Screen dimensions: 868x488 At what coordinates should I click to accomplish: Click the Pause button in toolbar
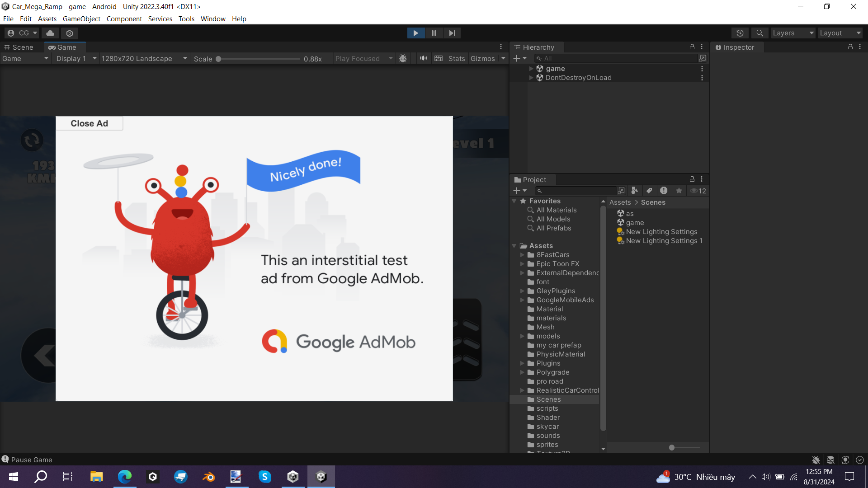[x=434, y=33]
